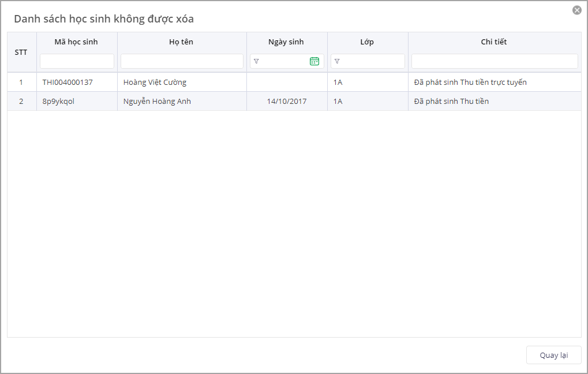This screenshot has height=374, width=588.
Task: Click the filter icon in Ngày sinh
Action: click(x=256, y=61)
